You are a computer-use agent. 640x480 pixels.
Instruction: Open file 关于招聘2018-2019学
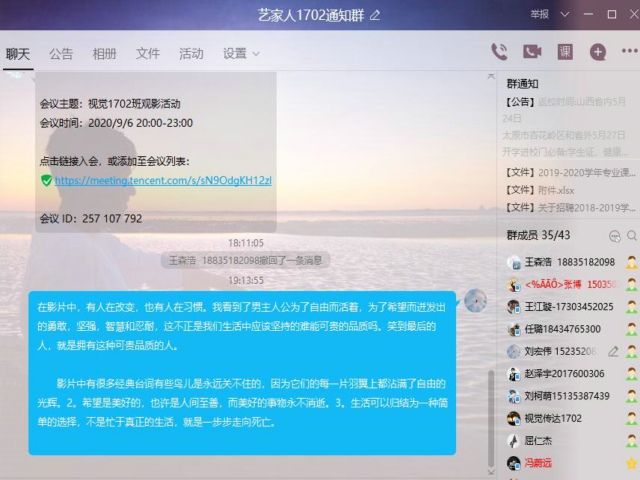pos(570,208)
